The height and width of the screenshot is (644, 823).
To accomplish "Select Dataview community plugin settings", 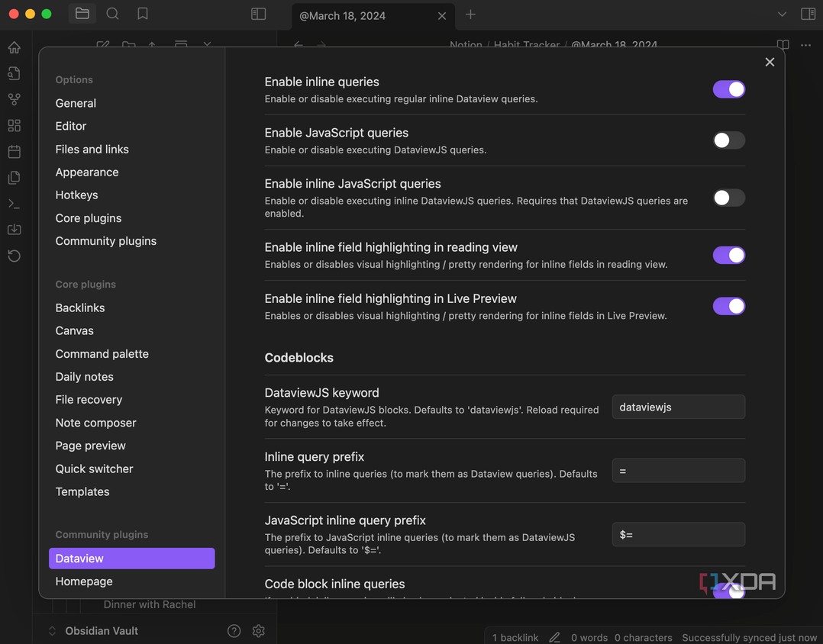I will click(132, 559).
